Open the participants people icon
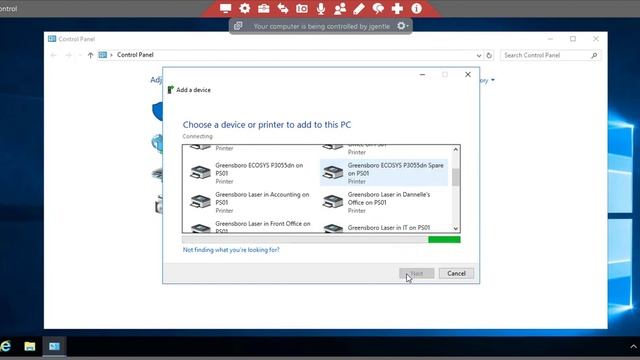This screenshot has height=360, width=640. coord(340,8)
